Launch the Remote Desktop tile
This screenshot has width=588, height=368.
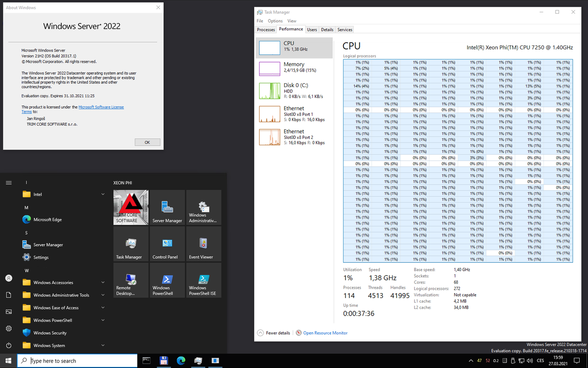[x=131, y=280]
